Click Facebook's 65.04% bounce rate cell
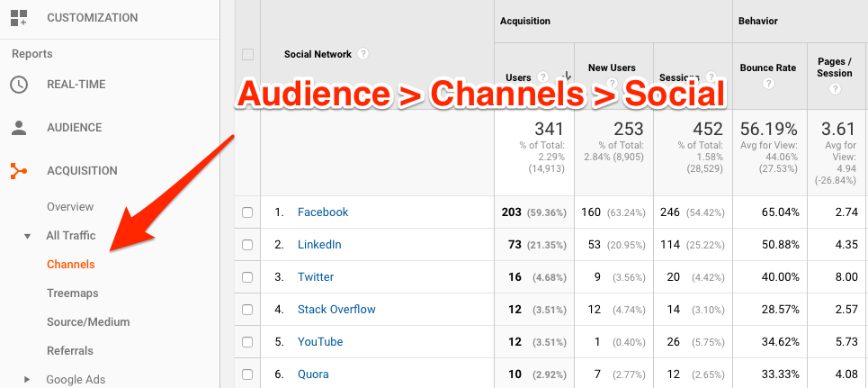Image resolution: width=868 pixels, height=388 pixels. (x=780, y=212)
